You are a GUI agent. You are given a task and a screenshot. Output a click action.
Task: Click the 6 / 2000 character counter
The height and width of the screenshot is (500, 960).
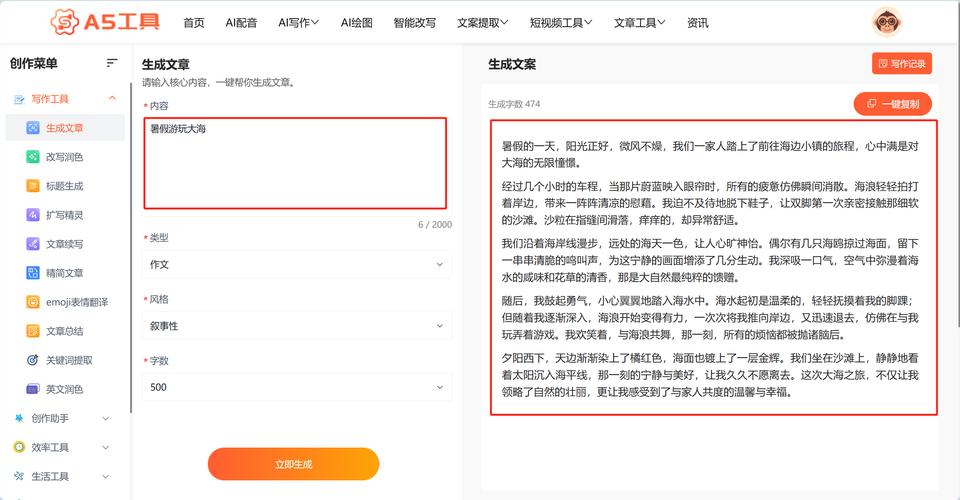pos(435,225)
